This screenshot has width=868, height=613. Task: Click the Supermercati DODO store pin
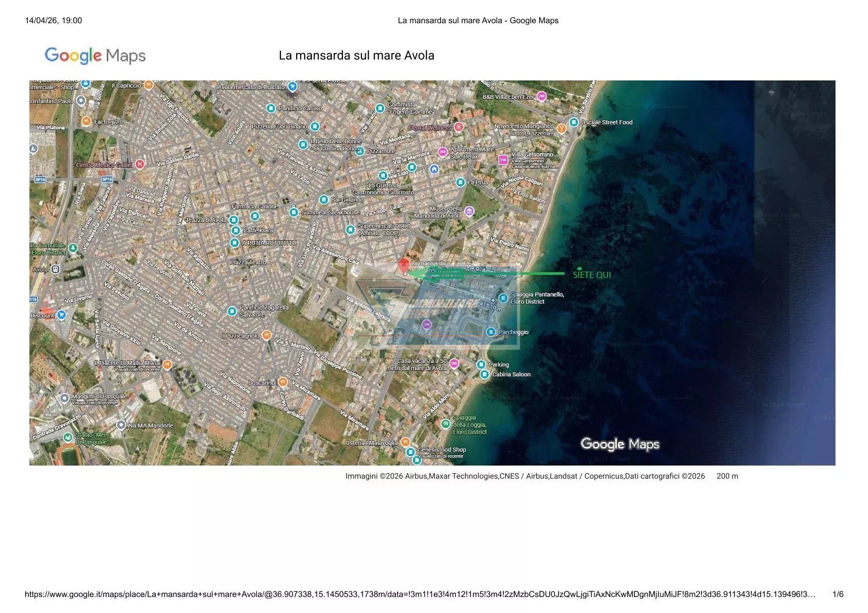click(350, 229)
